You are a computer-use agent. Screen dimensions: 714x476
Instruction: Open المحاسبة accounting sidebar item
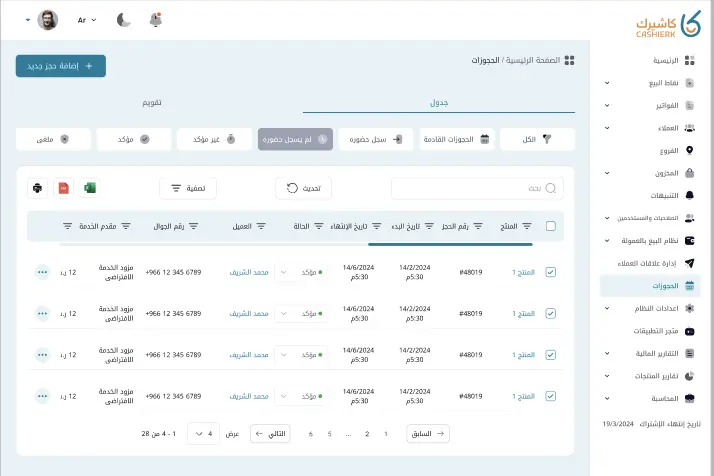tap(650, 399)
